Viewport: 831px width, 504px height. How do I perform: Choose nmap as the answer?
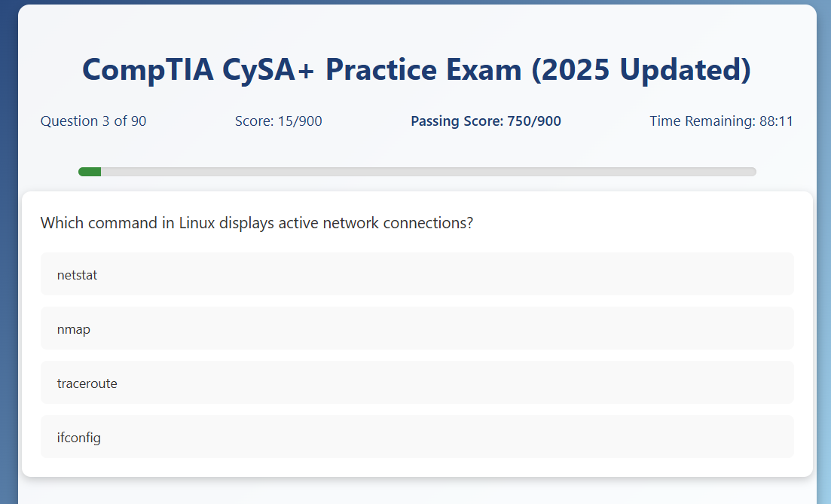click(x=417, y=328)
